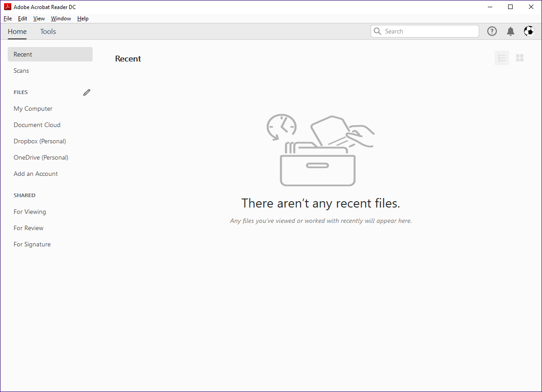View notifications via the bell icon

point(510,31)
